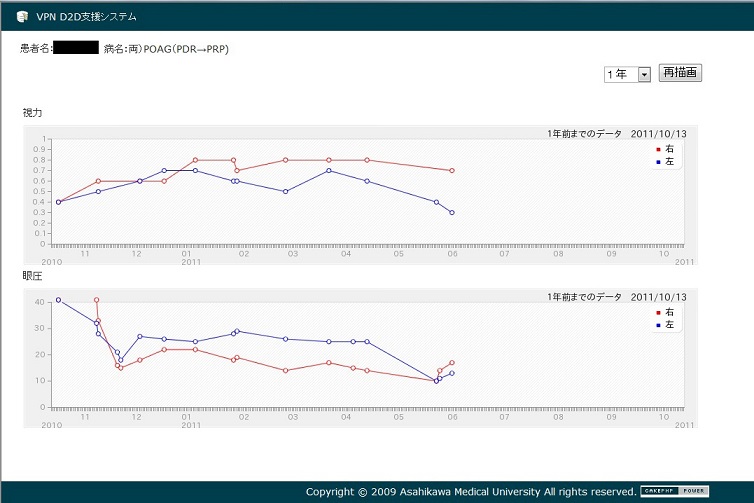Click highest red point in 眼圧 chart
This screenshot has width=754, height=503.
tap(97, 300)
